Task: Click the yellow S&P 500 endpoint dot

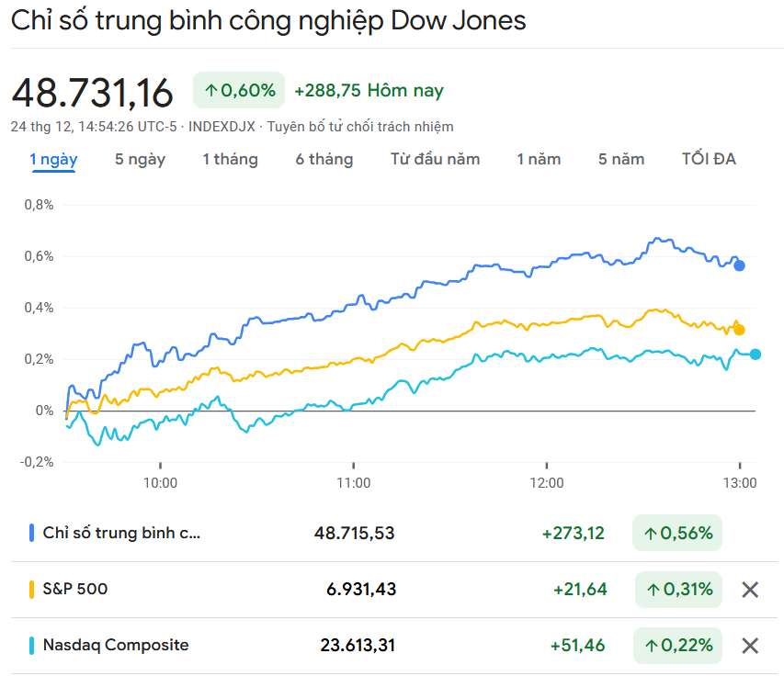Action: point(739,330)
